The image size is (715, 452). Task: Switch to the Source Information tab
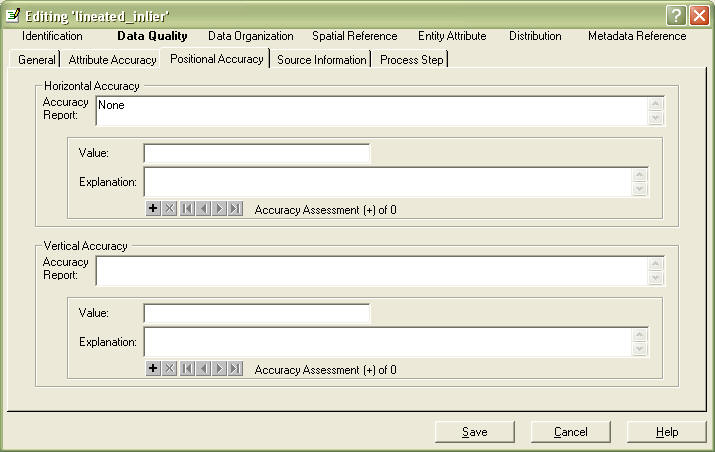coord(322,60)
